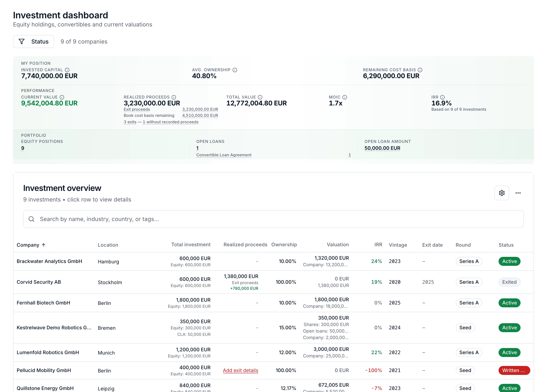Sort by Company column arrow
The width and height of the screenshot is (547, 392).
[44, 245]
